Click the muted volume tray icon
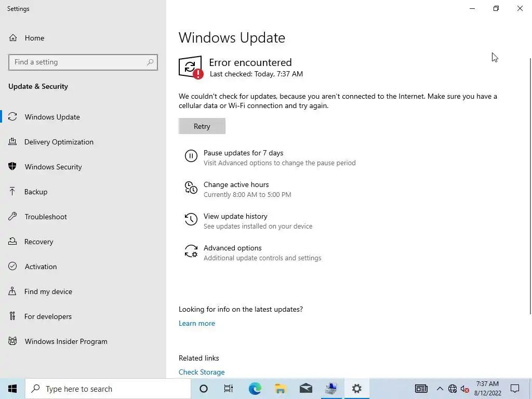 click(x=465, y=389)
